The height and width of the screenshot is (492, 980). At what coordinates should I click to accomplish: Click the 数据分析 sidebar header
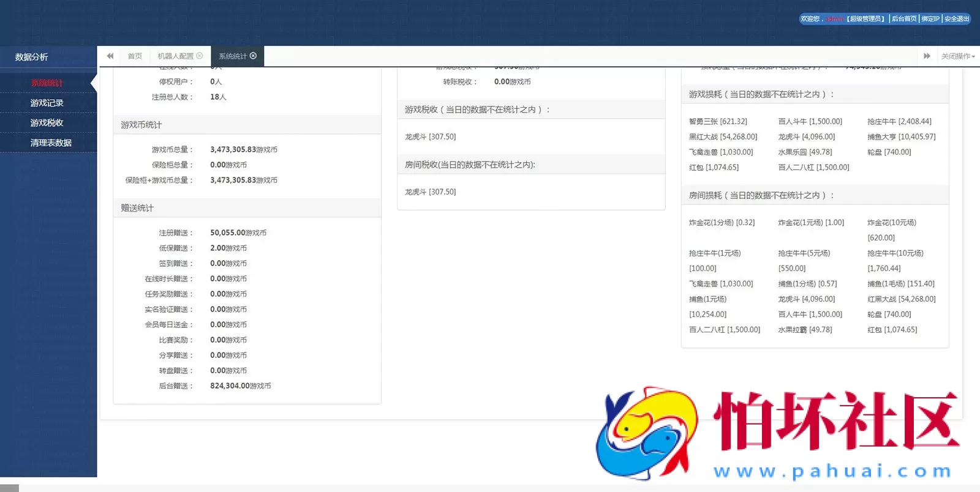32,57
